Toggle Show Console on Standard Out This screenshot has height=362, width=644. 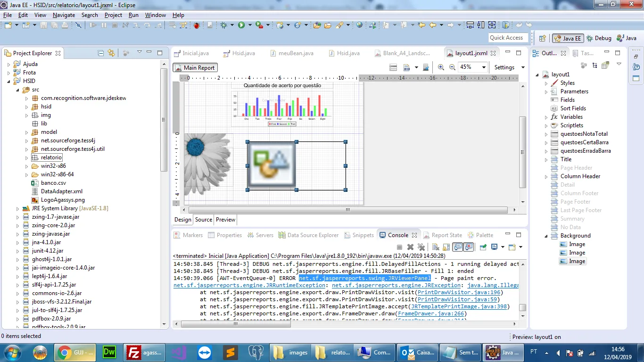tap(457, 247)
